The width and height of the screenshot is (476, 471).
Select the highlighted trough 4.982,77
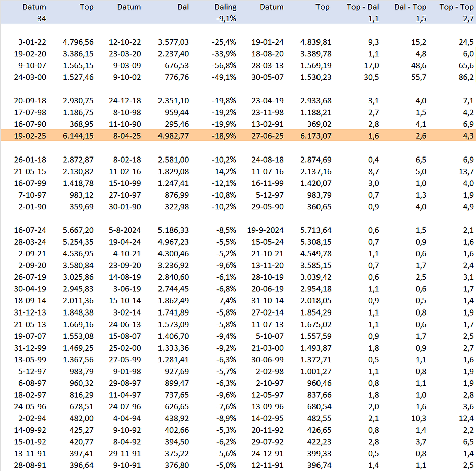(173, 136)
